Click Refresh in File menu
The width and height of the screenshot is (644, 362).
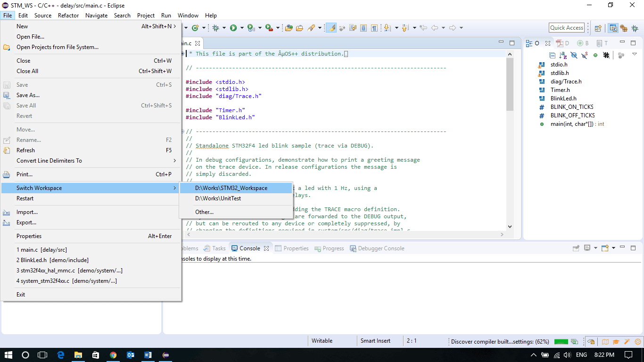tap(91, 150)
